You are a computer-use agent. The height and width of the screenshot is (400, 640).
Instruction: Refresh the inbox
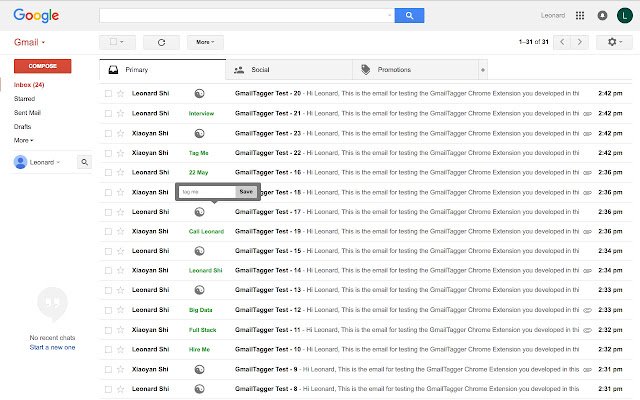(x=161, y=42)
